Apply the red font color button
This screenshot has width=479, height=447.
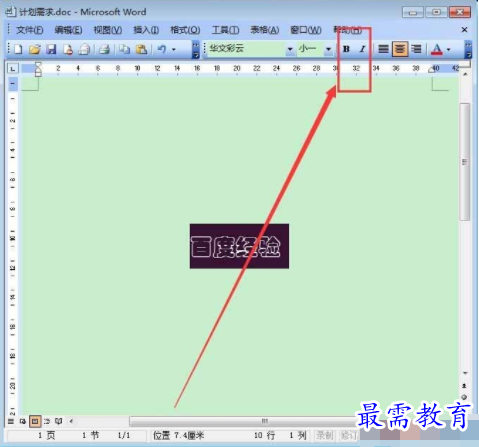(437, 50)
